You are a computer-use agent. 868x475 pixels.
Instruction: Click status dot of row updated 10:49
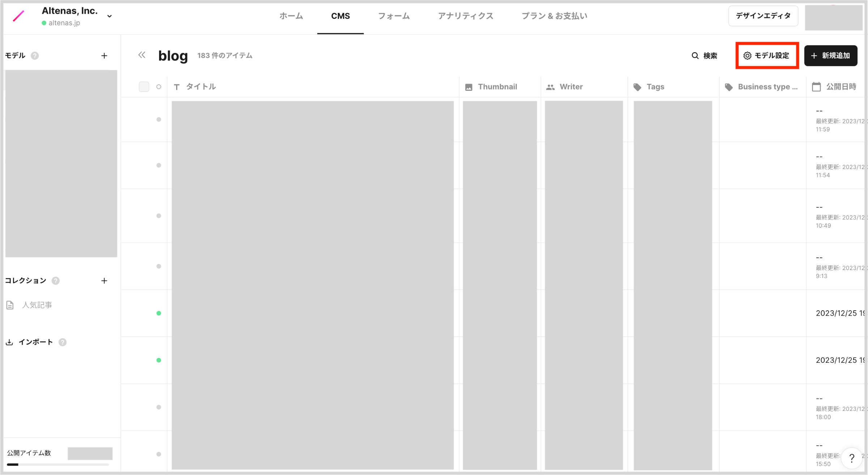coord(159,216)
